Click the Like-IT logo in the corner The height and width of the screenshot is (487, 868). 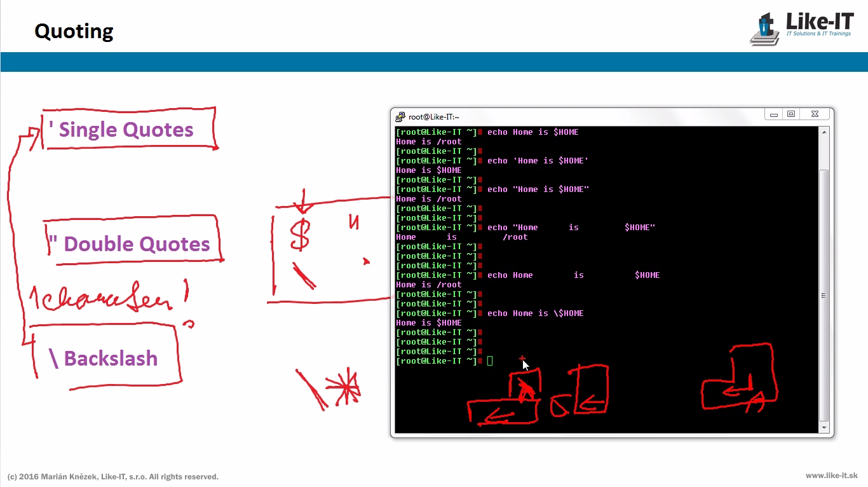coord(802,28)
